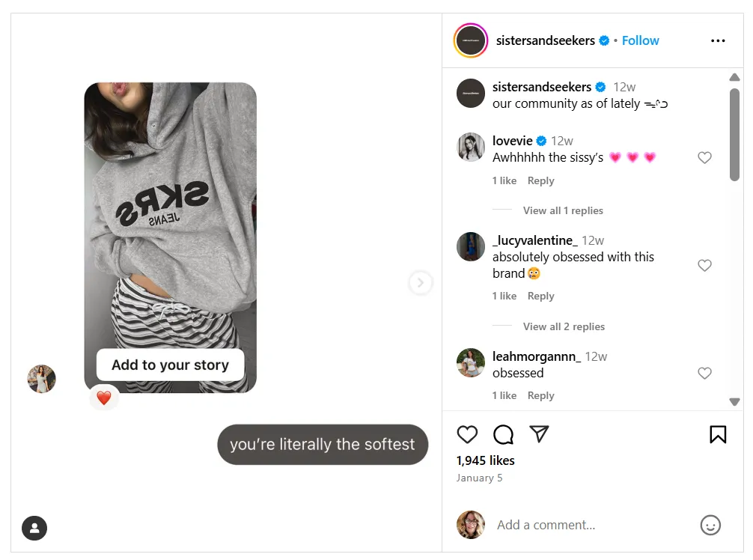Expand View all 1 replies
The image size is (753, 560).
[x=563, y=210]
